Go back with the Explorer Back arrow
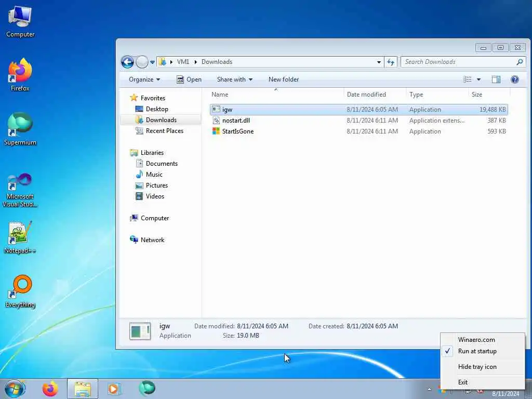 [128, 62]
